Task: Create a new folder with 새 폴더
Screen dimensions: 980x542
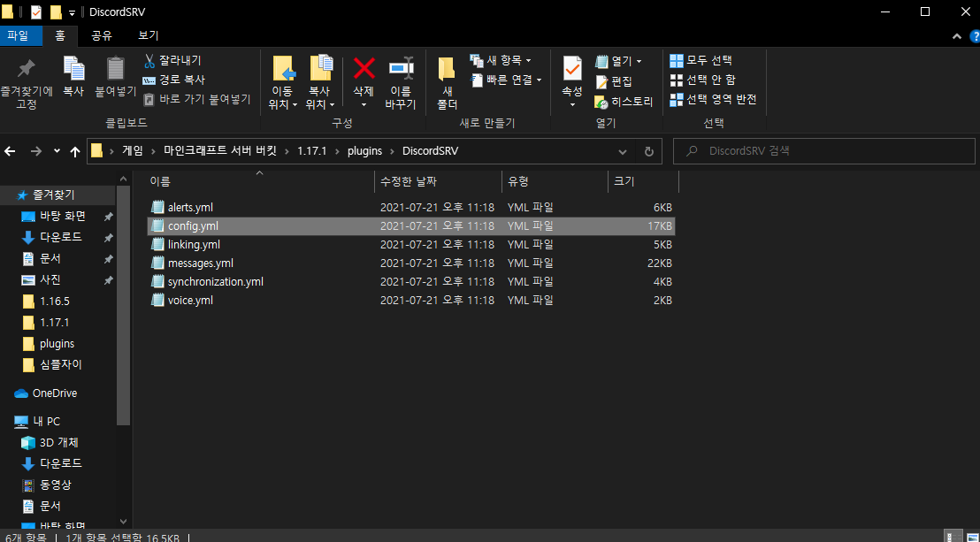Action: (447, 83)
